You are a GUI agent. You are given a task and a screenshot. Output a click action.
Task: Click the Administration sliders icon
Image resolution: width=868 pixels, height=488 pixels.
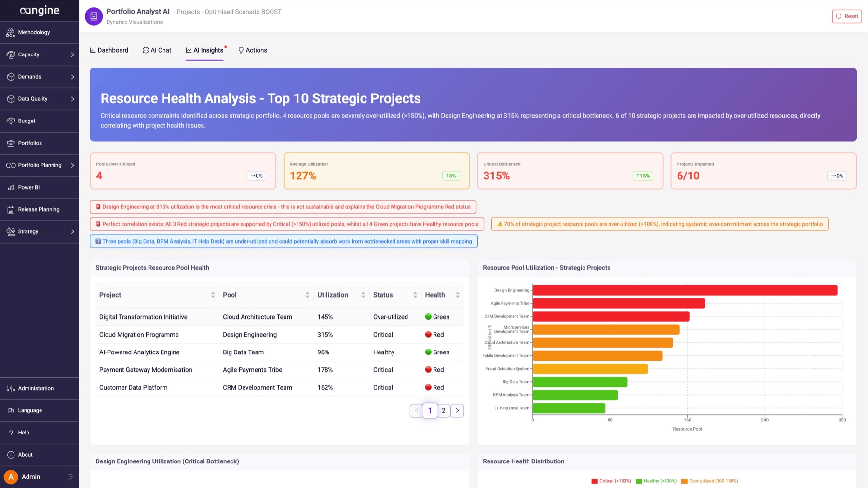pyautogui.click(x=11, y=388)
